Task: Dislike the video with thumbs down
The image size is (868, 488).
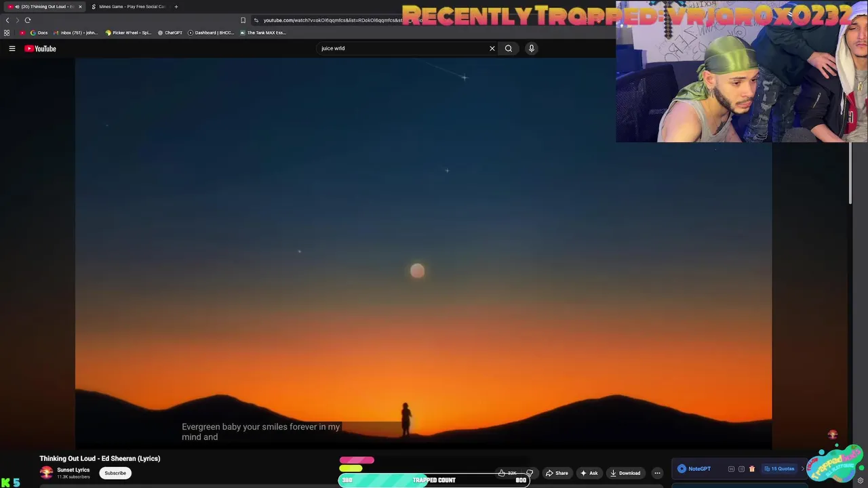Action: click(x=530, y=473)
